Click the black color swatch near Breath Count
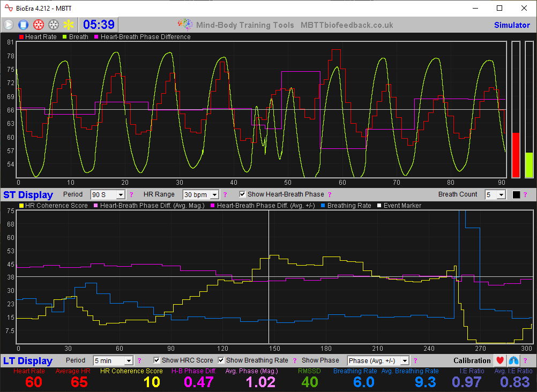The height and width of the screenshot is (392, 537). click(517, 194)
